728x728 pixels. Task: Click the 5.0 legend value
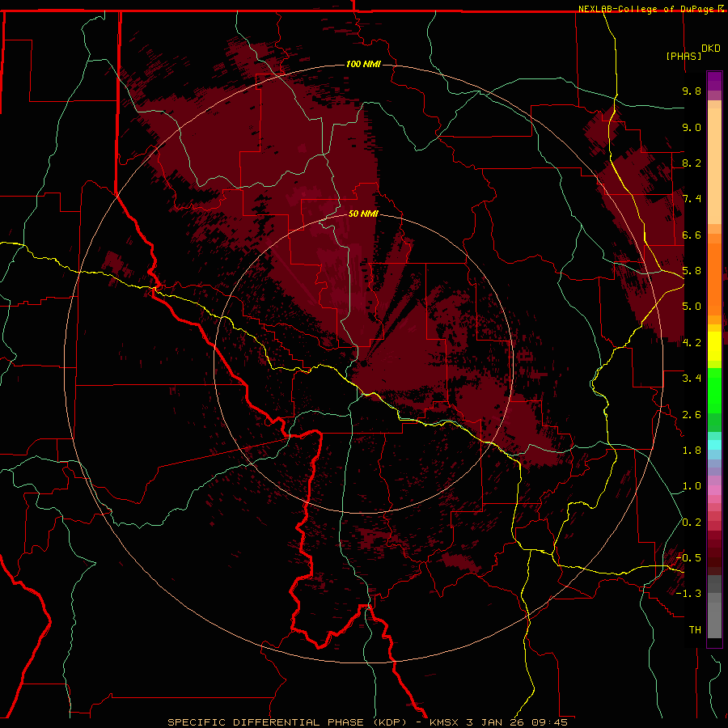click(x=692, y=307)
